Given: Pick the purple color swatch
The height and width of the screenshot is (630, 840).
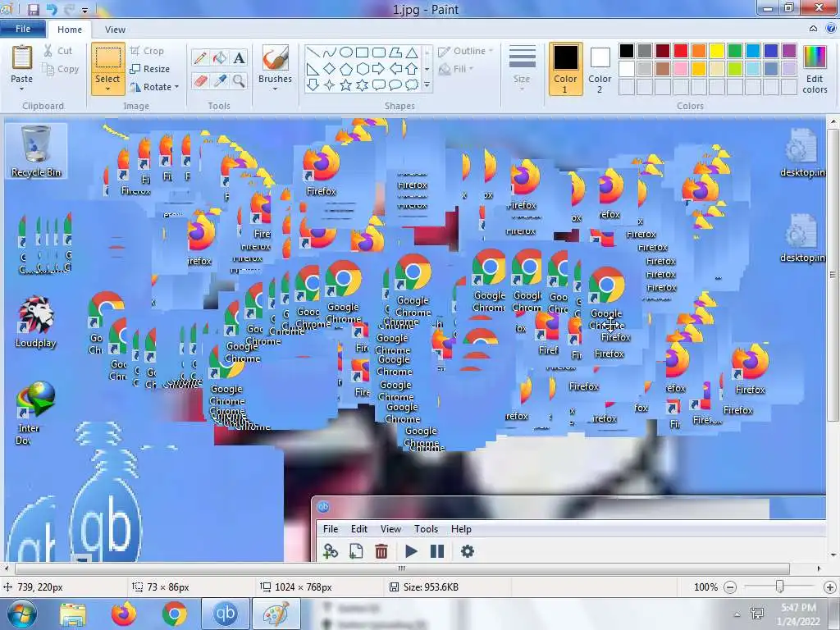Looking at the screenshot, I should pyautogui.click(x=789, y=51).
